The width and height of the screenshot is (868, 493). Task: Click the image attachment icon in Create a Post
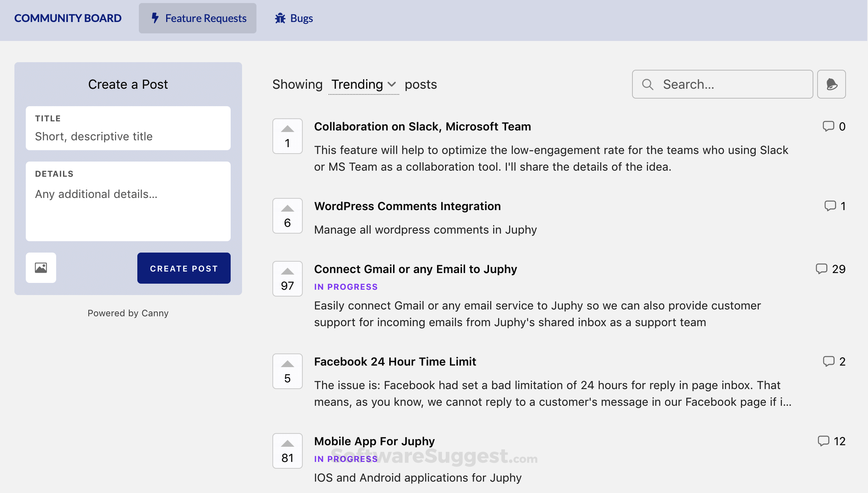pos(41,268)
